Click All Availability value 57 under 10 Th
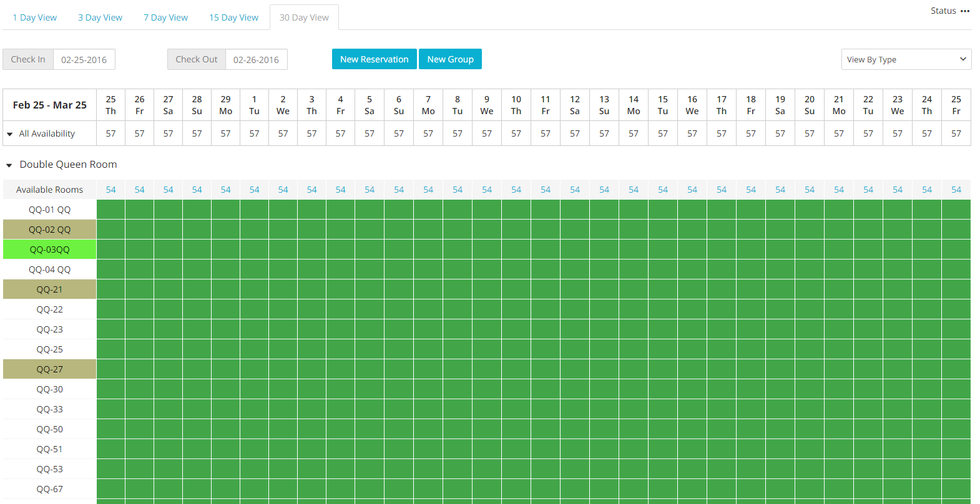 (x=516, y=133)
